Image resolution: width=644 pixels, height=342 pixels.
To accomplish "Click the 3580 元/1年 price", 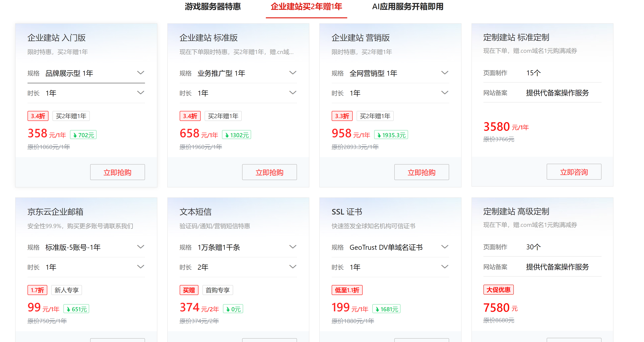I will coord(506,127).
